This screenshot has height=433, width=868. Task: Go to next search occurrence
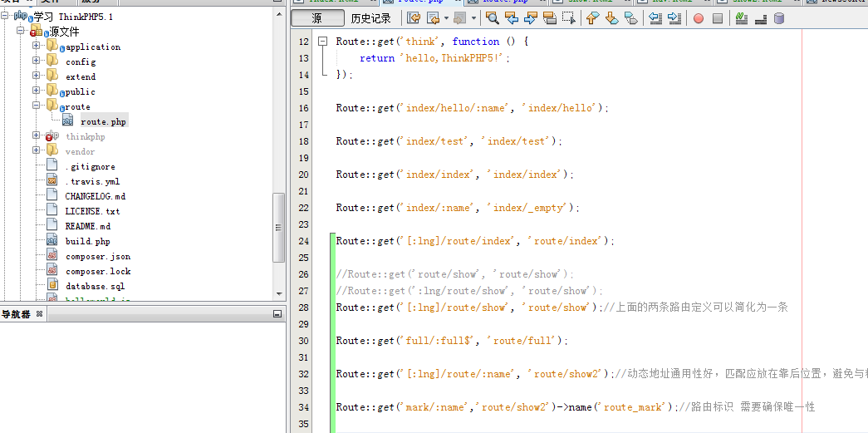pyautogui.click(x=530, y=18)
